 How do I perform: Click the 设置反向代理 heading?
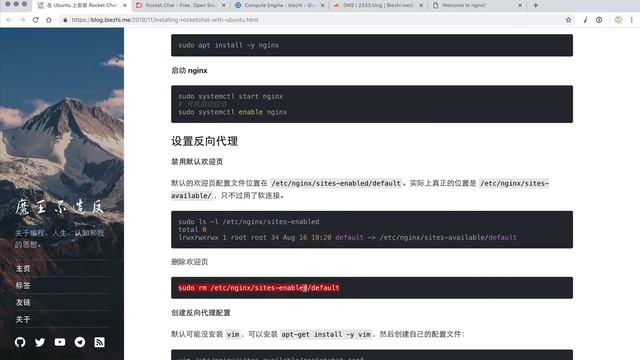(204, 141)
